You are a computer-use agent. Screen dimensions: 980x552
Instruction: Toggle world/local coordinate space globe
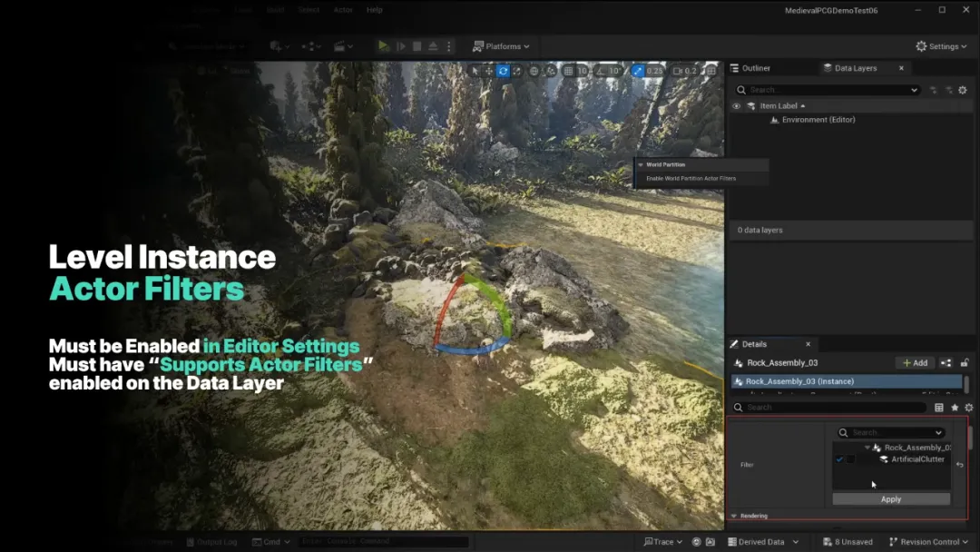click(x=534, y=71)
